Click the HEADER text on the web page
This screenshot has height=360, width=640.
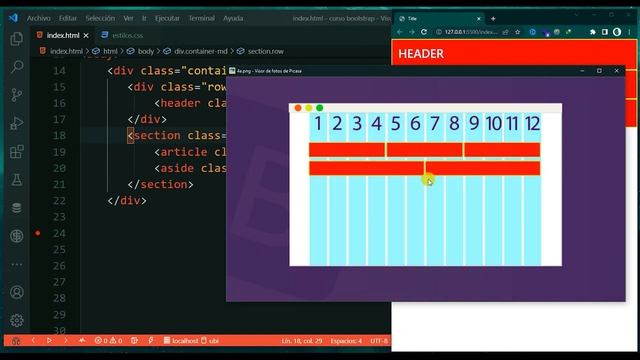click(421, 53)
